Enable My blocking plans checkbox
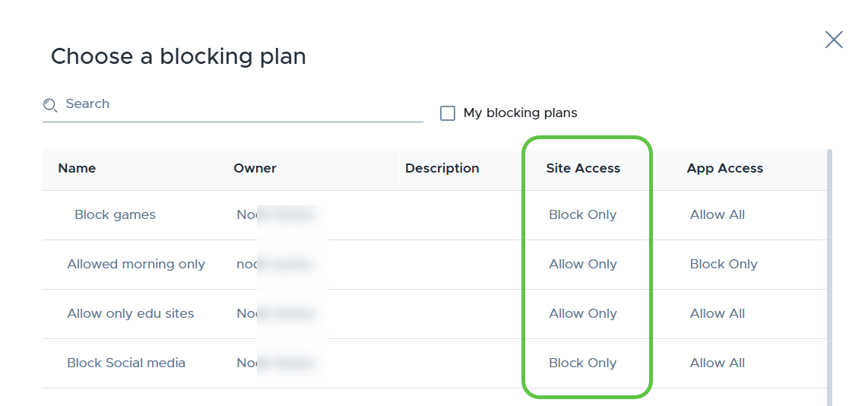Viewport: 868px width, 406px height. pyautogui.click(x=447, y=113)
